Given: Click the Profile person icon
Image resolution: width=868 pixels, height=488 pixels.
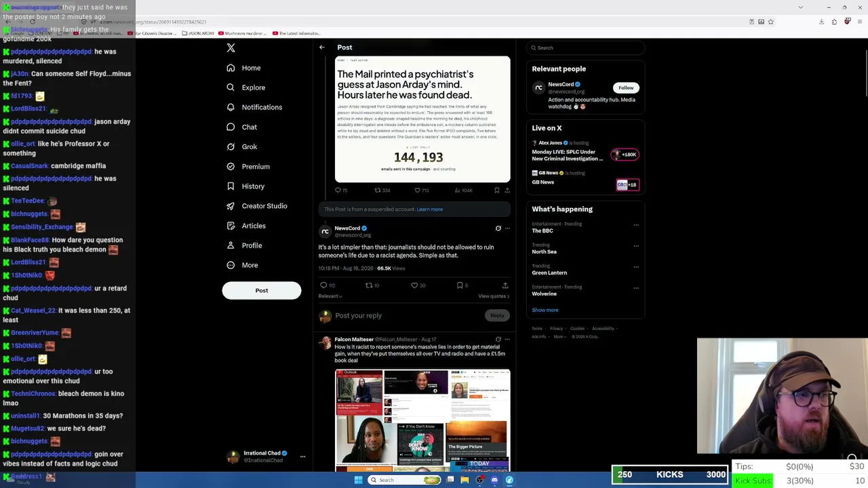Looking at the screenshot, I should [231, 245].
